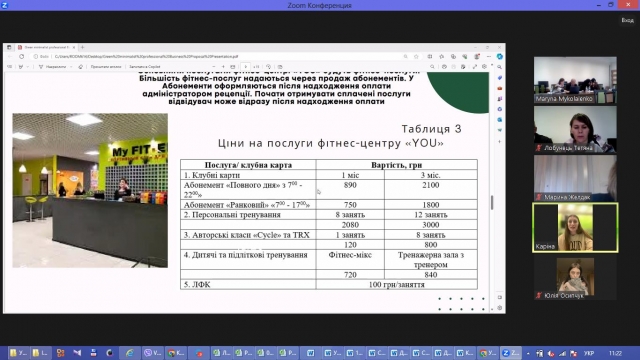Screen dimensions: 640x360
Task: Open the Split screen icon in browser
Action: (430, 57)
